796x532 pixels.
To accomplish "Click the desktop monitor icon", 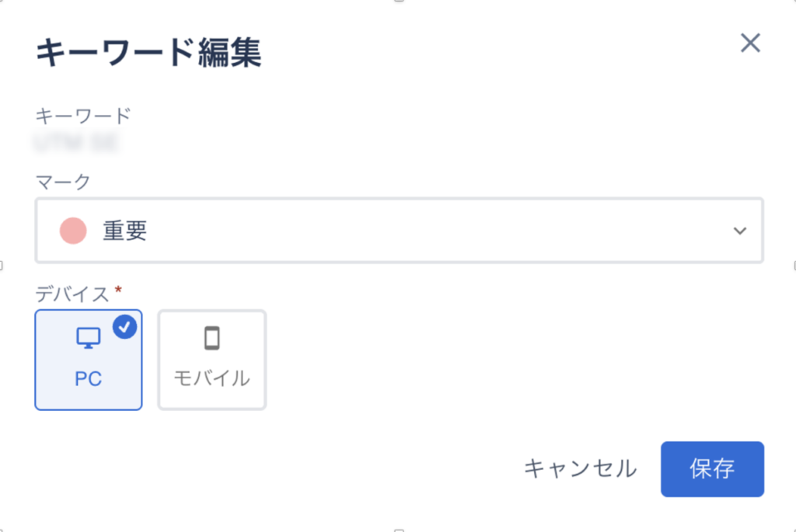I will pos(89,338).
